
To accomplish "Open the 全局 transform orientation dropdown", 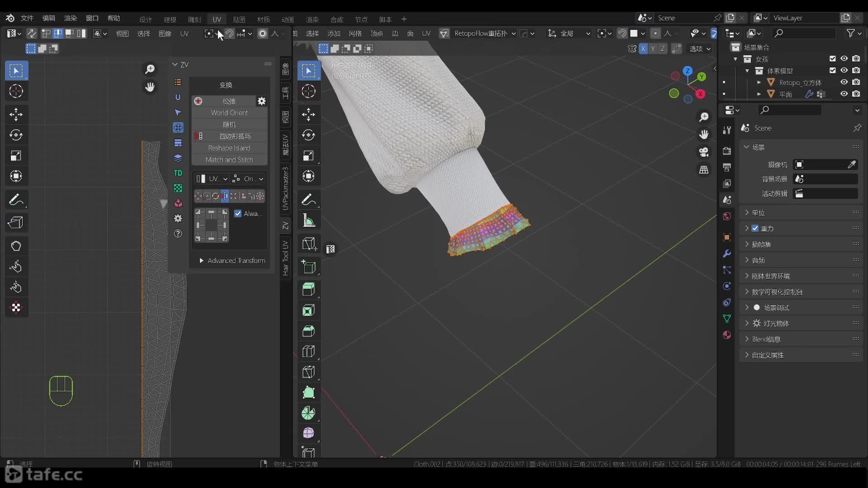I will click(x=570, y=33).
